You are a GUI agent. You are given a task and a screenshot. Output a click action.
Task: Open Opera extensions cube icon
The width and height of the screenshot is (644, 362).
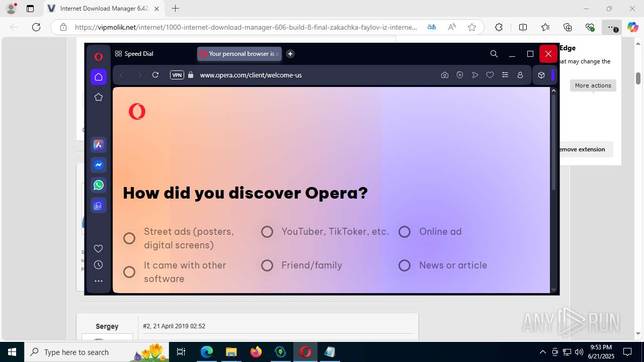(541, 75)
